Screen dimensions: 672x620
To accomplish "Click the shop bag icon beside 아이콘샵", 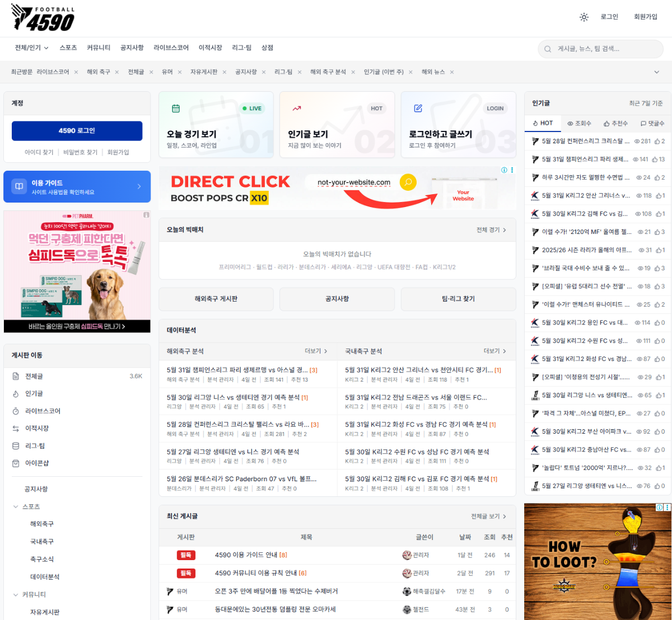I will [16, 463].
